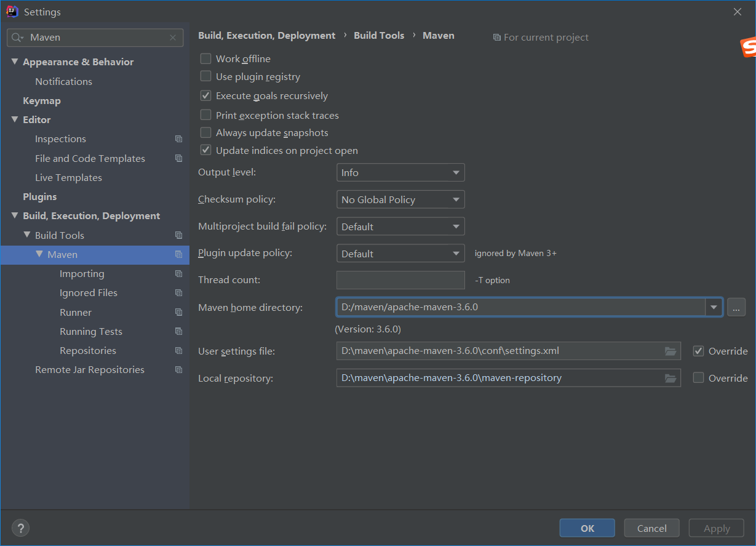This screenshot has width=756, height=546.
Task: Click the Maven home directory path field
Action: click(521, 307)
